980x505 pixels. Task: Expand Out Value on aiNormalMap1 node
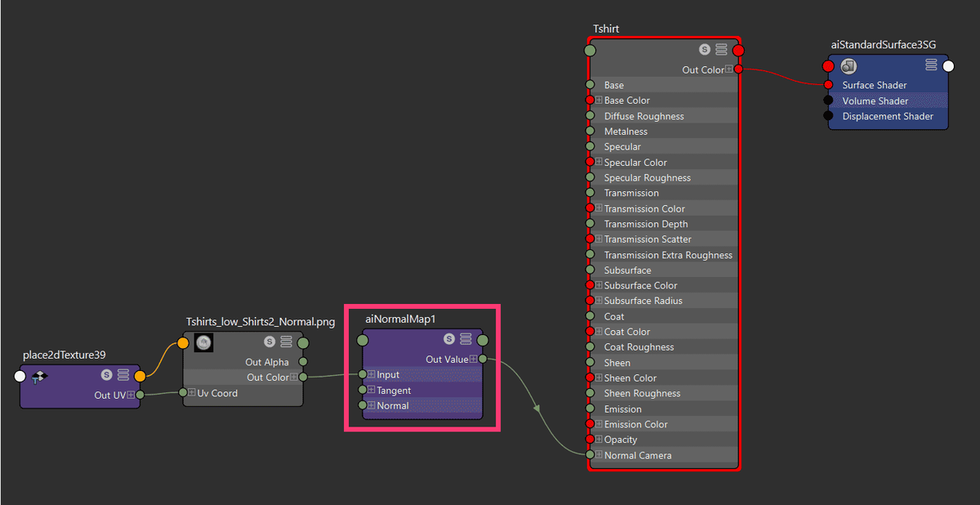474,359
